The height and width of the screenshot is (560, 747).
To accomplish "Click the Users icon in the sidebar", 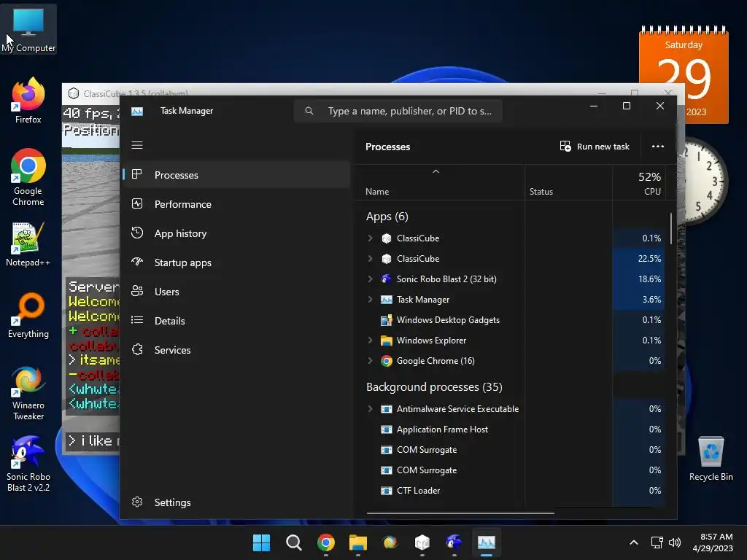I will coord(137,291).
